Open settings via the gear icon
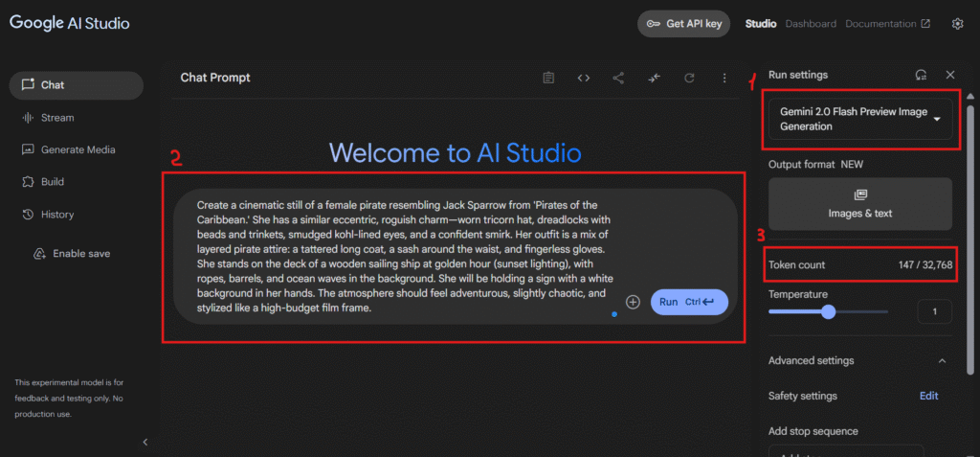 957,24
